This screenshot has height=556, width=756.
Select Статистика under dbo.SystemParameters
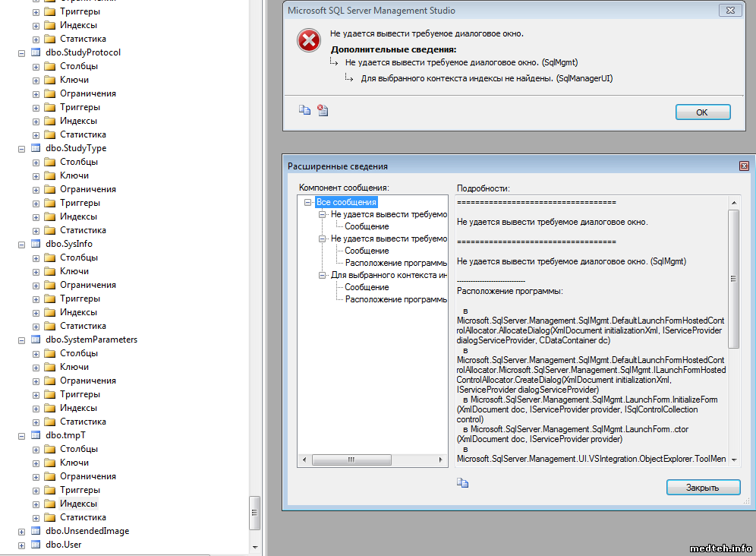83,422
